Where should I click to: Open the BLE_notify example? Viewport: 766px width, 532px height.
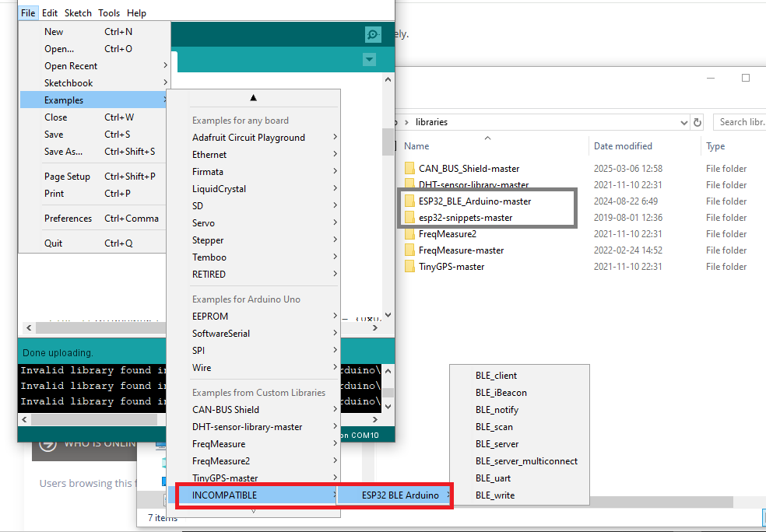(x=519, y=409)
